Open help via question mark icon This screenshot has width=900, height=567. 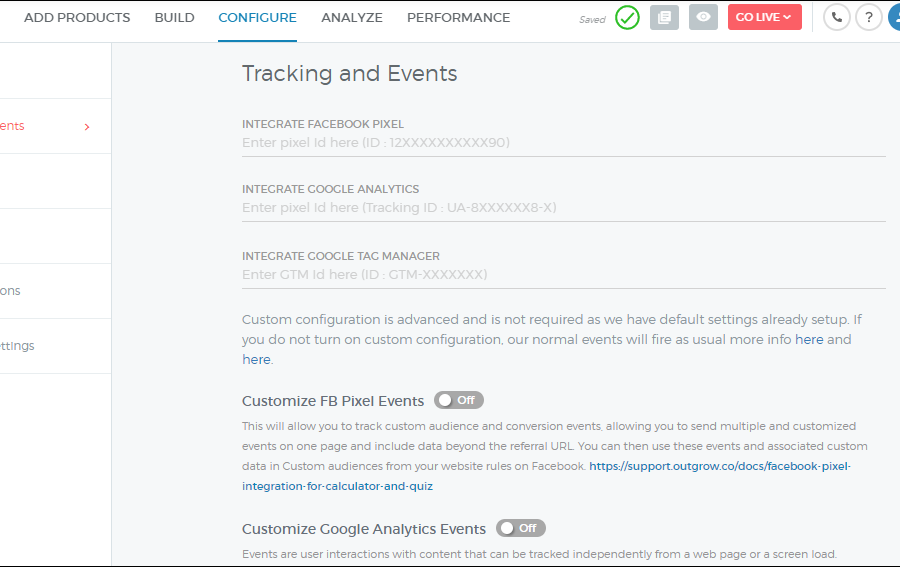point(868,18)
